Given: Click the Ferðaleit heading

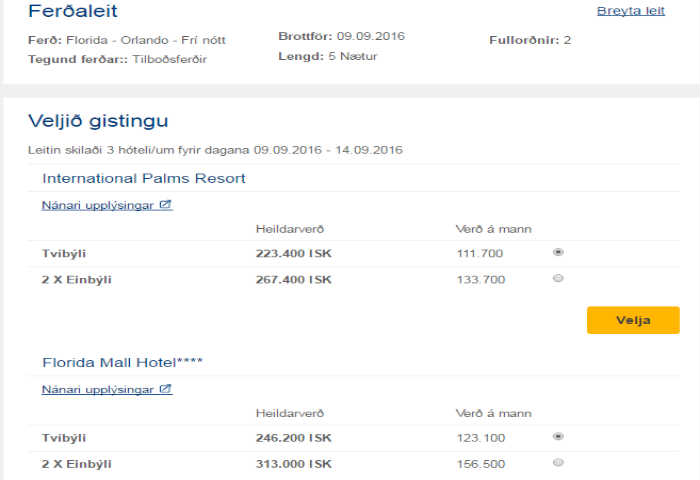Looking at the screenshot, I should coord(73,12).
